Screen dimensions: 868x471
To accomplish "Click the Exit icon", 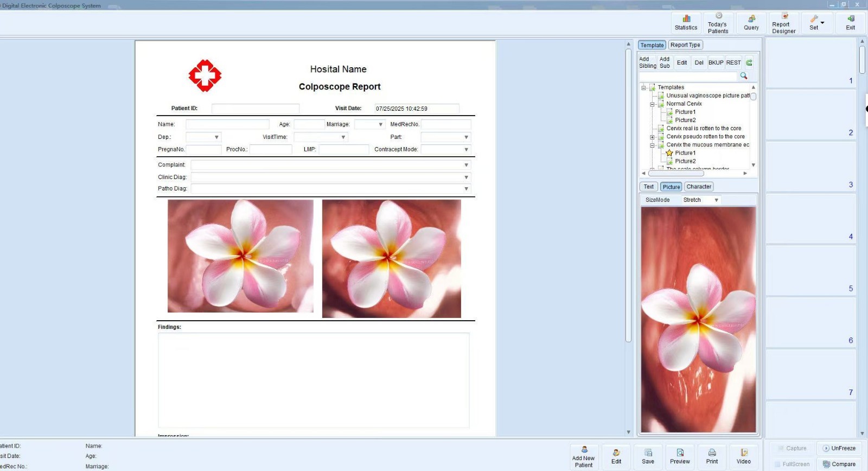I will coord(850,23).
